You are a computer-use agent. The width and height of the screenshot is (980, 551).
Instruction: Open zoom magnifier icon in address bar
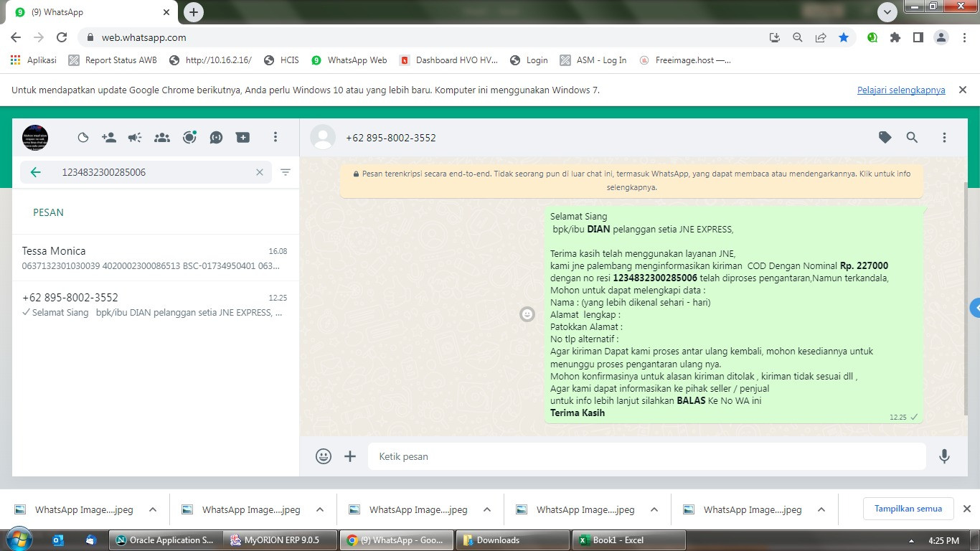[x=797, y=37]
